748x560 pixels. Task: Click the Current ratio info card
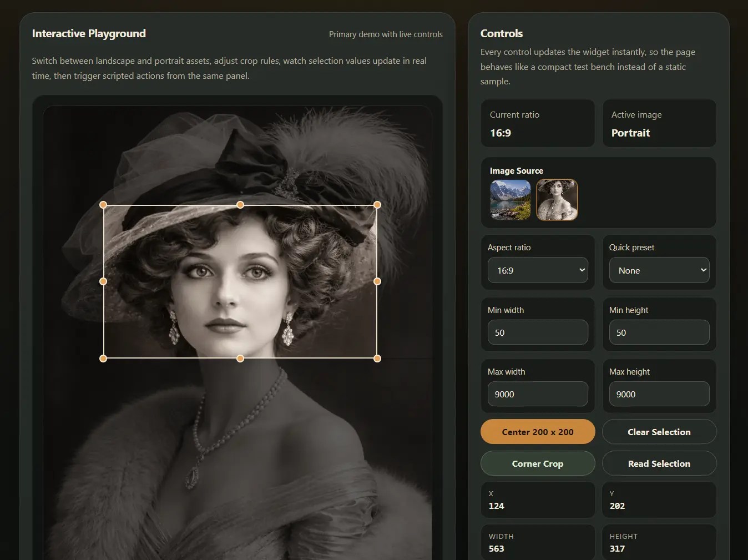537,123
